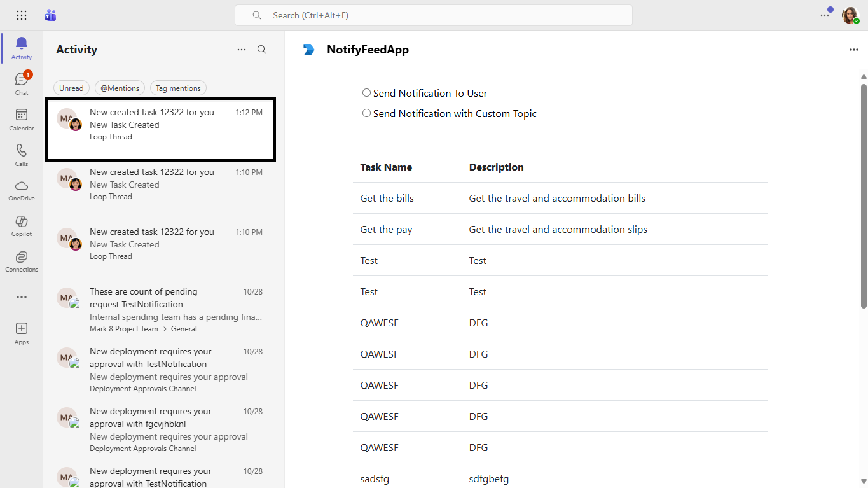This screenshot has height=488, width=868.
Task: Search the Activity feed magnifier icon
Action: point(262,50)
